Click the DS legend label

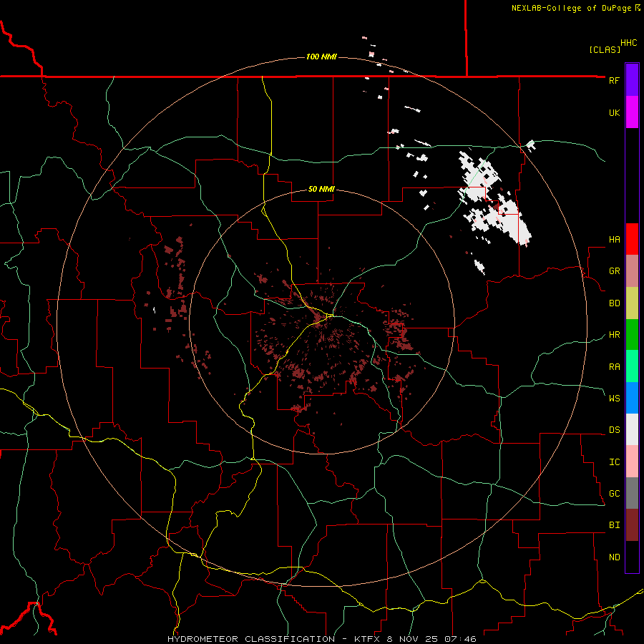coord(614,430)
